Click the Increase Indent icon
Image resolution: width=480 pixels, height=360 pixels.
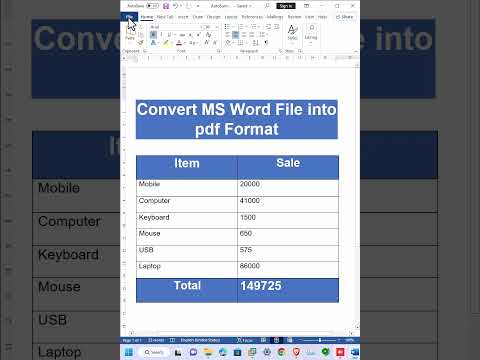(x=277, y=27)
